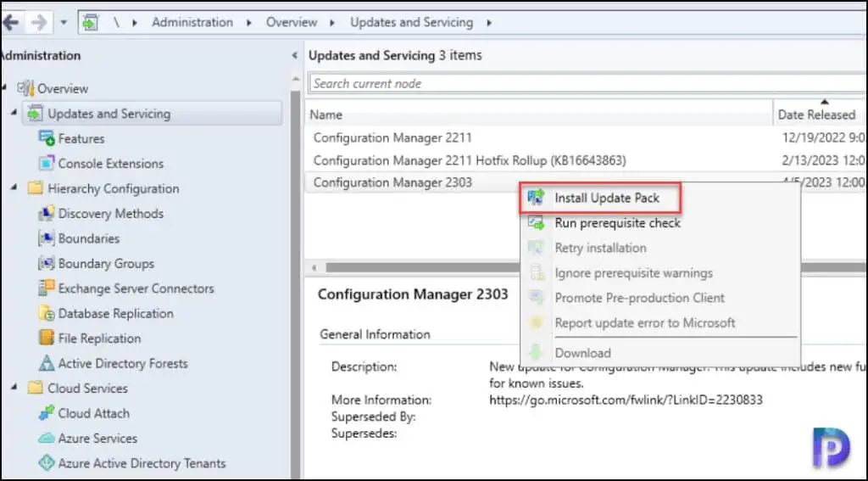Collapse the Hierarchy Configuration folder
The width and height of the screenshot is (868, 481).
(x=14, y=187)
